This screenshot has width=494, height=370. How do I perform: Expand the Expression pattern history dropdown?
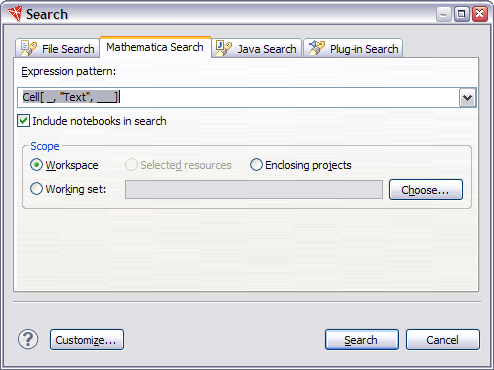point(467,98)
